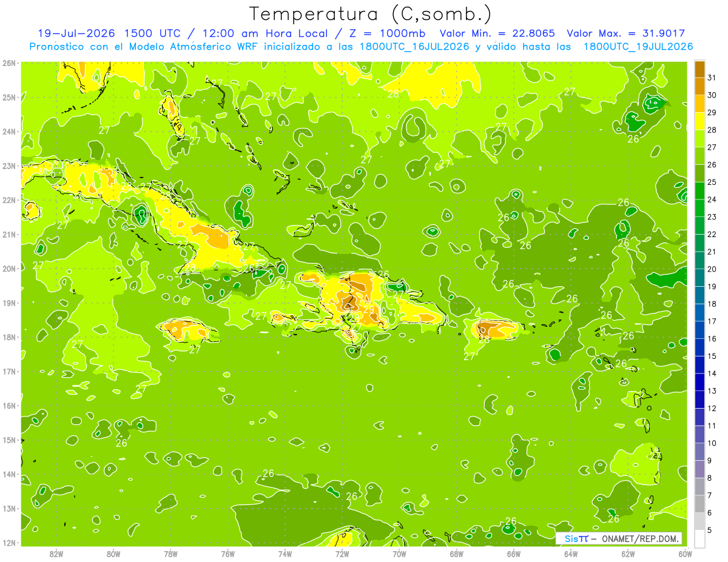Click the '18N' latitude axis label
728x562 pixels.
pos(9,336)
